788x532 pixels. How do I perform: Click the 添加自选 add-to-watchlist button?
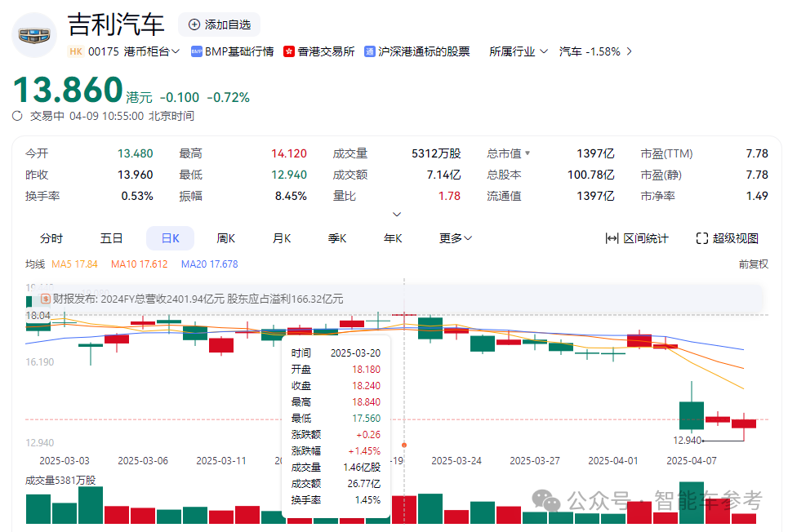(x=219, y=24)
